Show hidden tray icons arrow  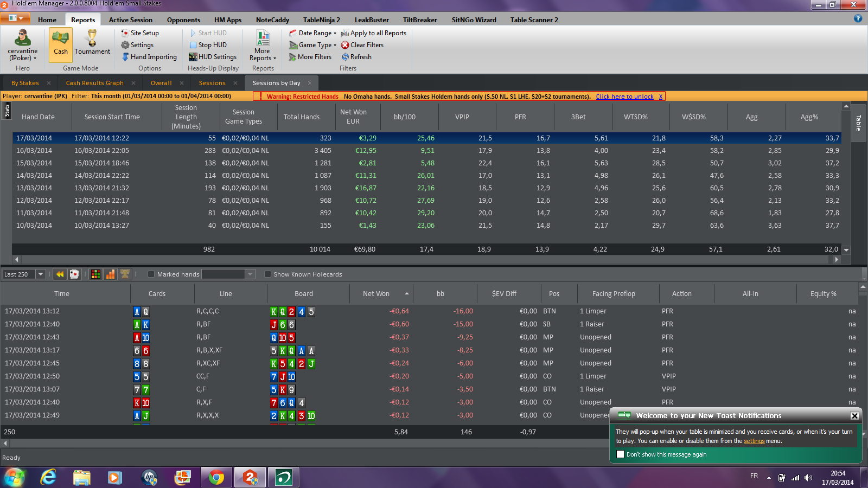769,478
